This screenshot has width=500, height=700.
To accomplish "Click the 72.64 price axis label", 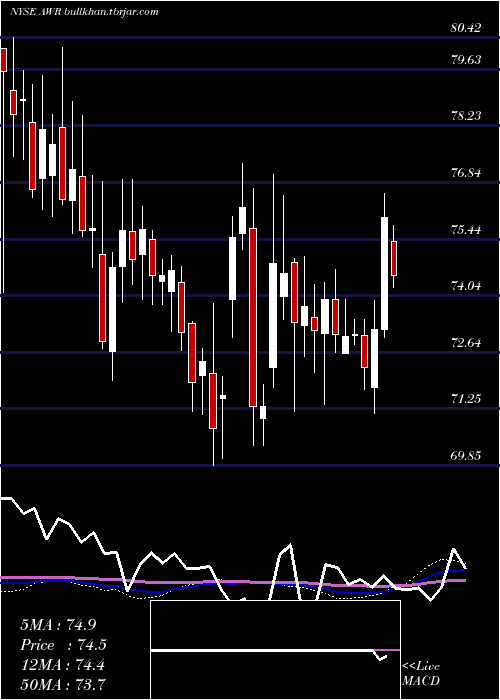I will coord(466,343).
